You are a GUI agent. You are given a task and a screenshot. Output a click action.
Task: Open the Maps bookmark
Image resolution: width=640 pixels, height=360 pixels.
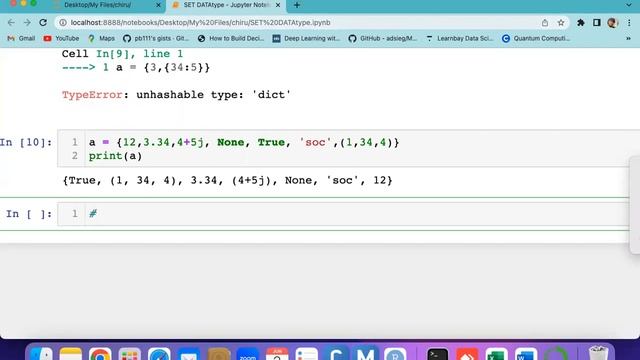101,38
